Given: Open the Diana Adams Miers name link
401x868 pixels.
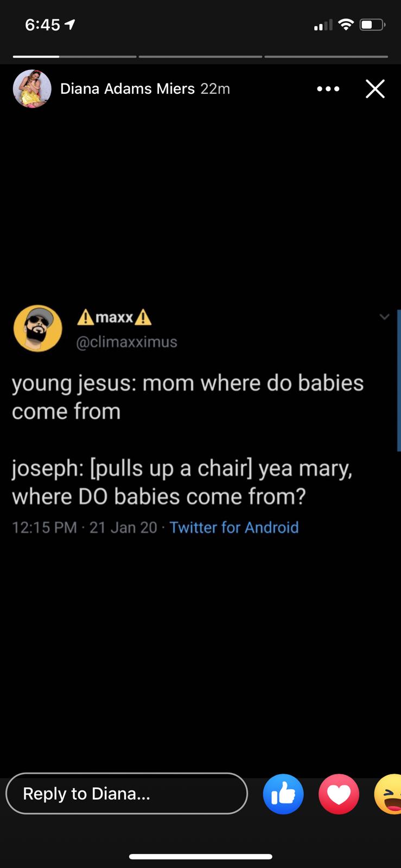Looking at the screenshot, I should coord(128,88).
